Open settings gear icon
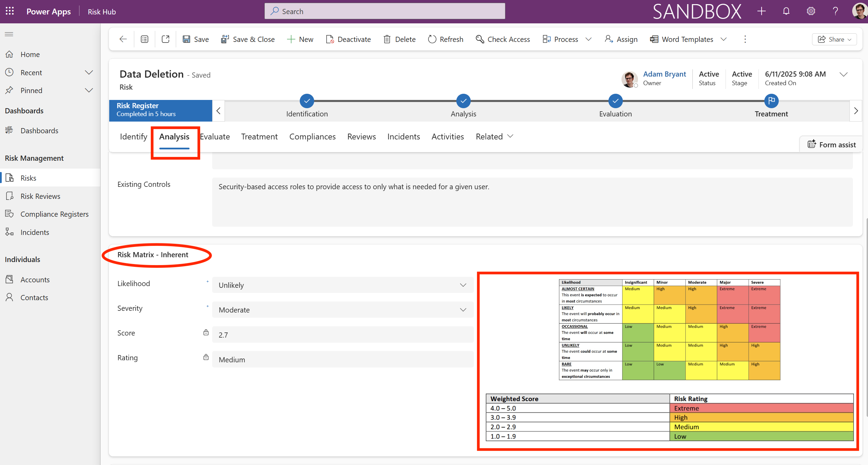The width and height of the screenshot is (868, 465). (811, 11)
